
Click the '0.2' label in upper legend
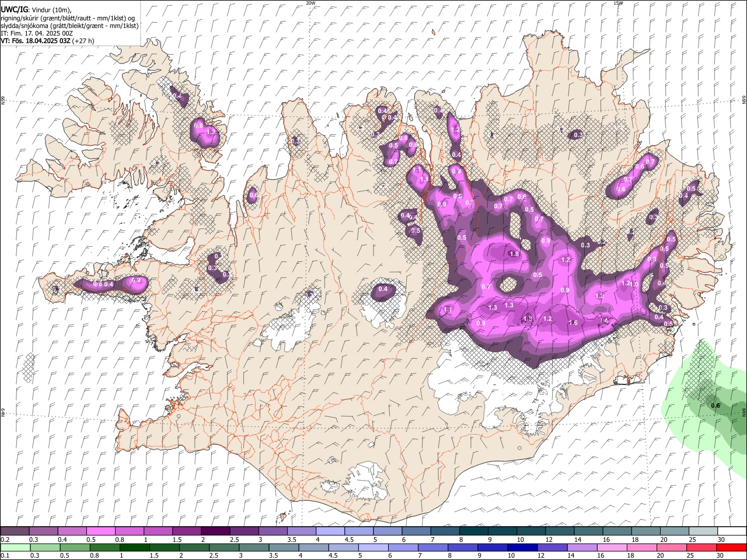pyautogui.click(x=4, y=540)
